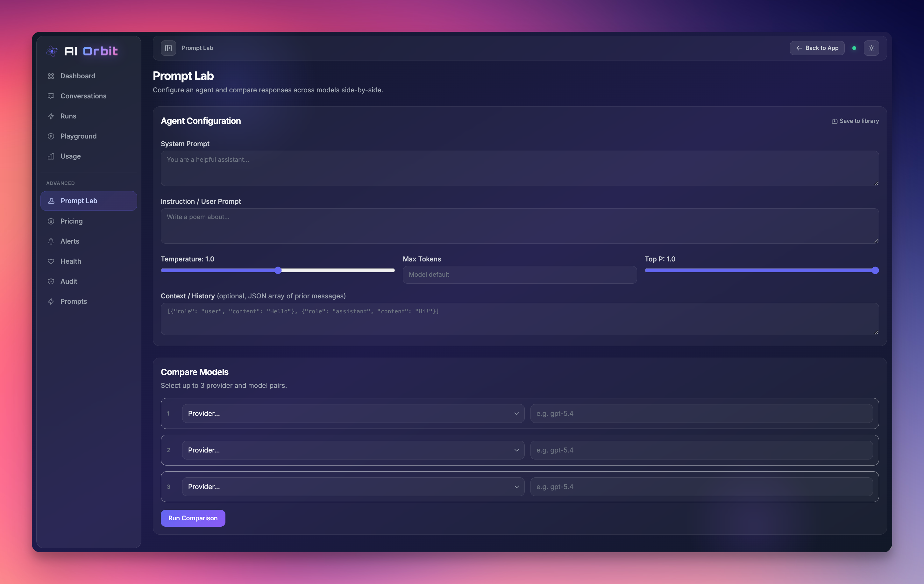Open the Provider dropdown in row 3

pos(353,487)
